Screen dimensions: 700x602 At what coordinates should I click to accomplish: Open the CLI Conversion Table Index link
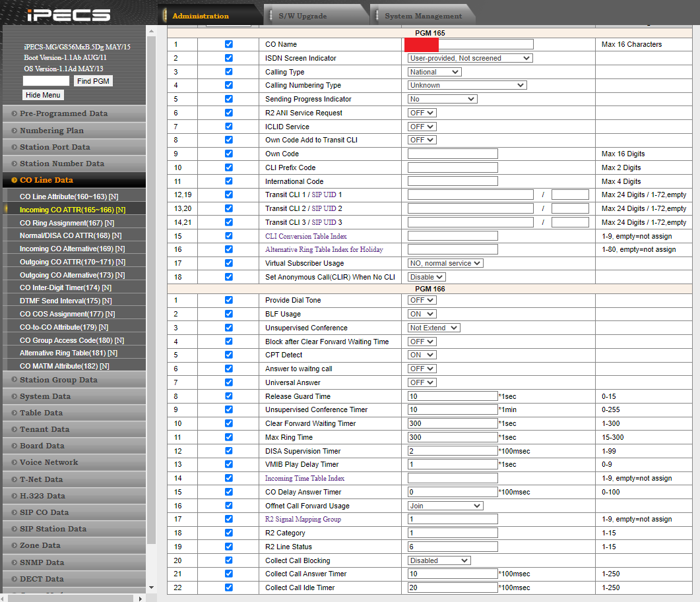pos(305,236)
